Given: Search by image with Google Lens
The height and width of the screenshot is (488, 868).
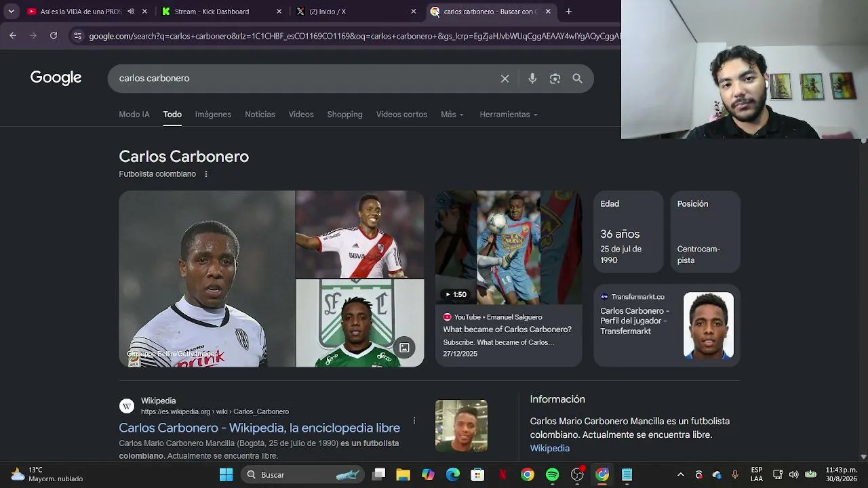Looking at the screenshot, I should (555, 79).
